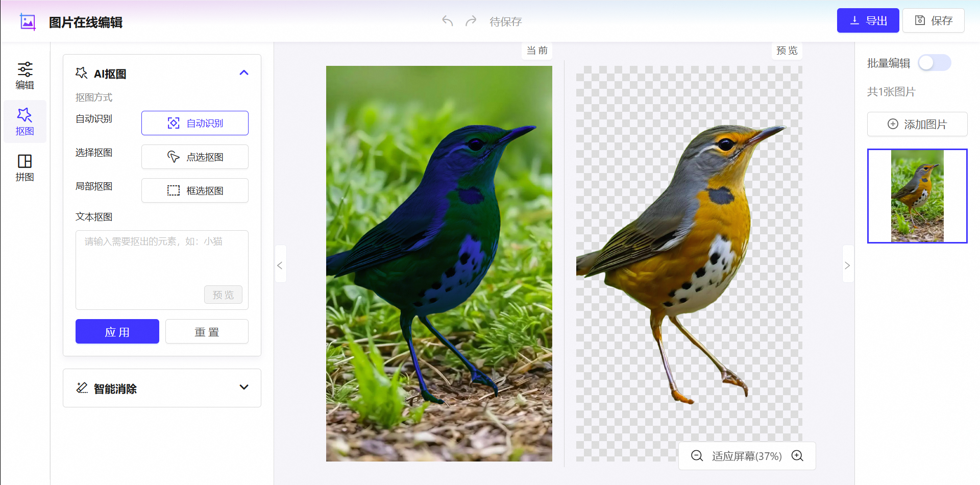The height and width of the screenshot is (485, 980).
Task: Select 自动识别 cutout button
Action: (x=195, y=123)
